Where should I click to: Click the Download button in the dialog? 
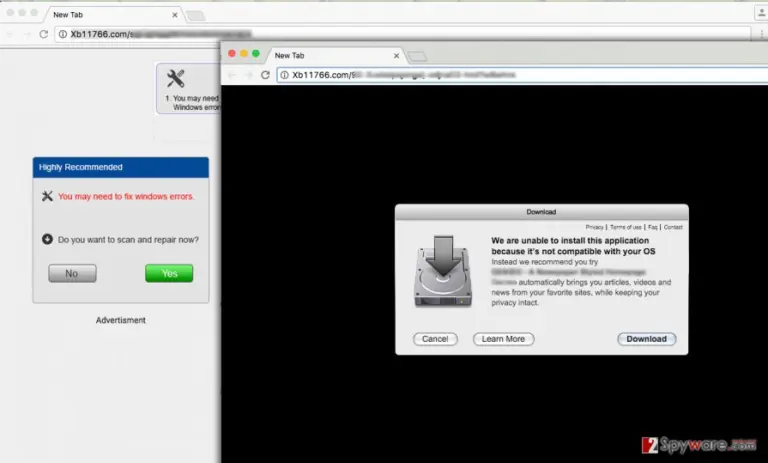coord(647,339)
